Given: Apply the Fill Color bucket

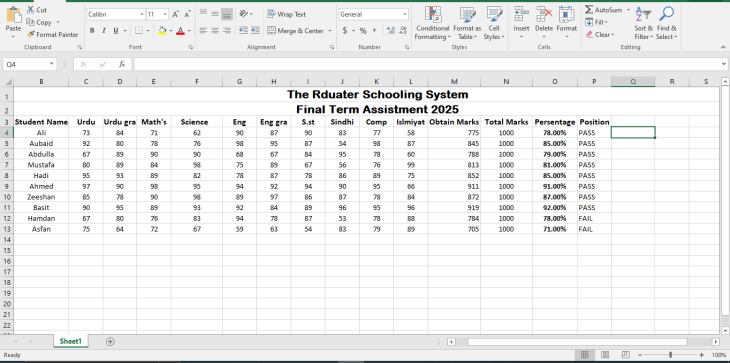Looking at the screenshot, I should pos(162,31).
